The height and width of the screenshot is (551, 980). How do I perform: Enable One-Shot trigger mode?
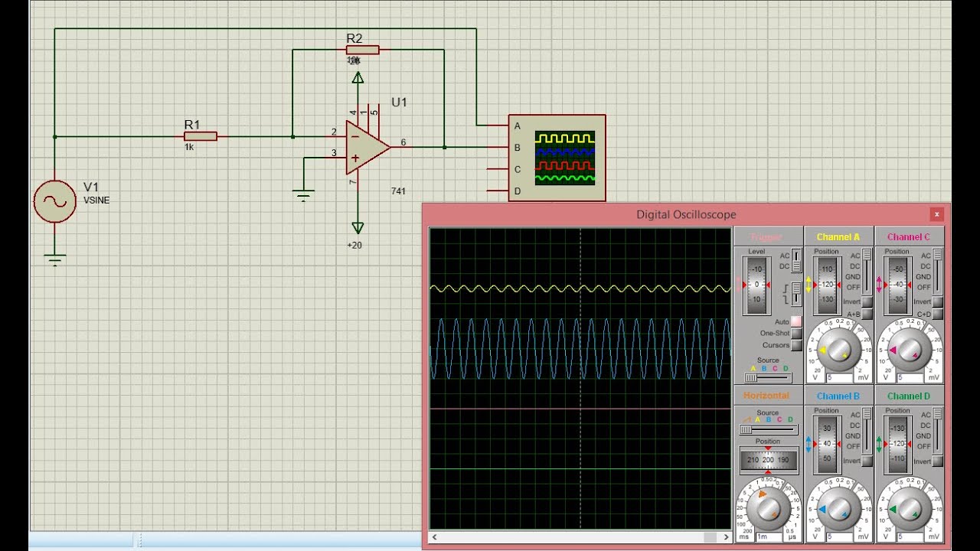point(796,334)
